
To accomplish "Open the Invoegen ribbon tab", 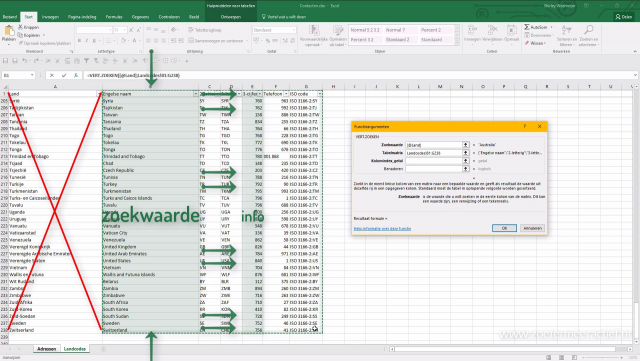I will (50, 17).
